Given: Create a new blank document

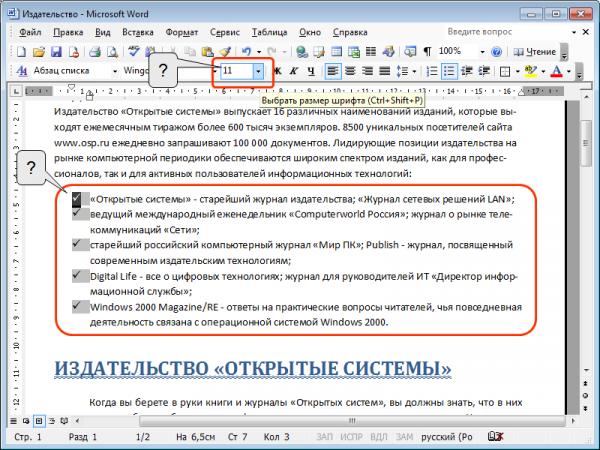Looking at the screenshot, I should tap(21, 51).
